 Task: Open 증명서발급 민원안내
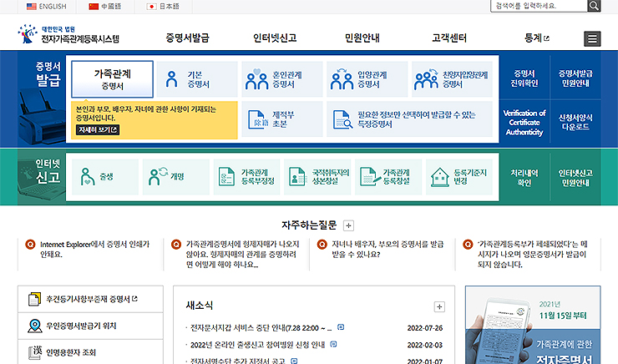(x=575, y=78)
